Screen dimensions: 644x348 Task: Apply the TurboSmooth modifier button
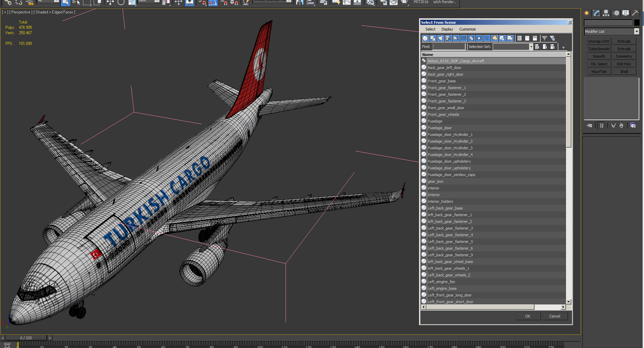coord(599,49)
